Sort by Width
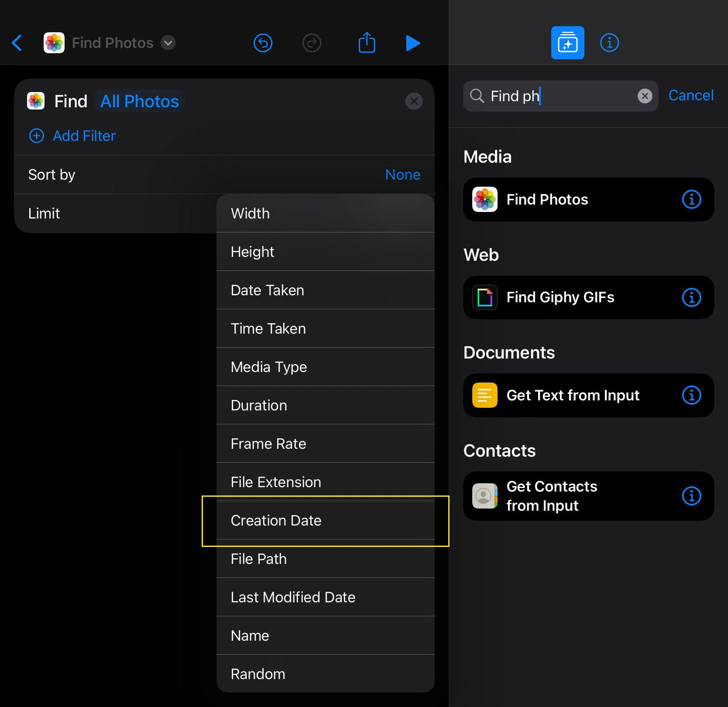Screen dimensions: 728x707 pos(326,213)
